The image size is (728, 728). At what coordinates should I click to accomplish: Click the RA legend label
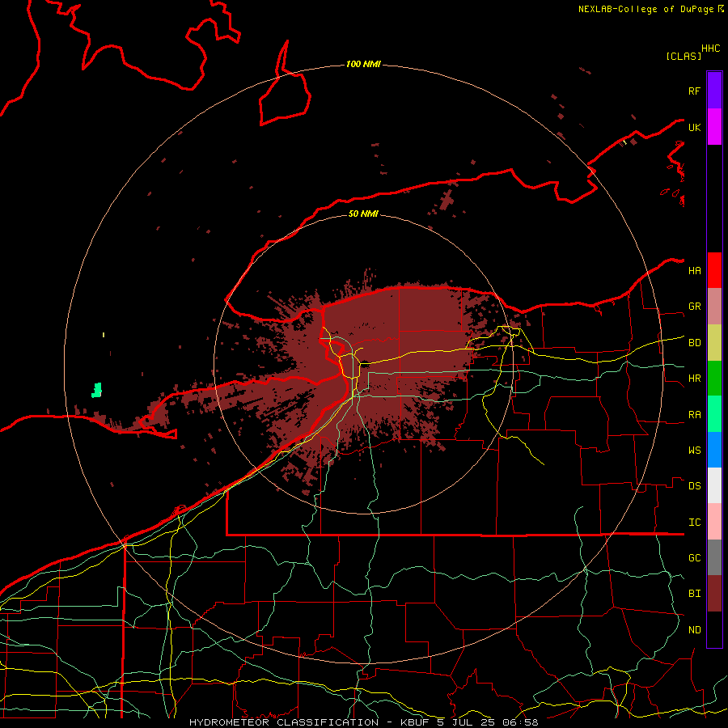[694, 415]
